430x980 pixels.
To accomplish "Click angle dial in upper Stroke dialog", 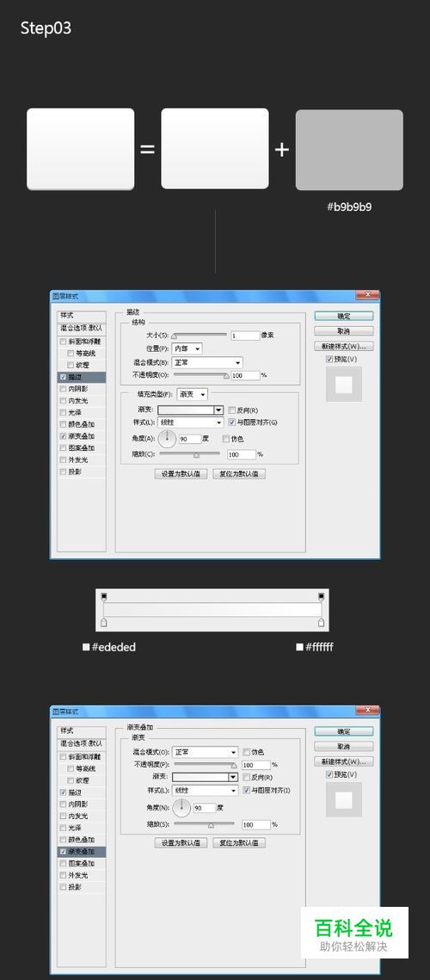I will [167, 439].
